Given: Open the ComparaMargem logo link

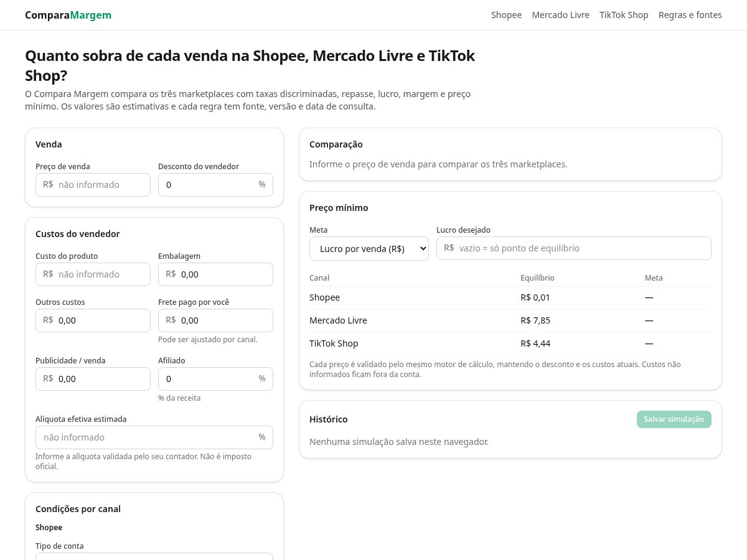Looking at the screenshot, I should click(68, 15).
